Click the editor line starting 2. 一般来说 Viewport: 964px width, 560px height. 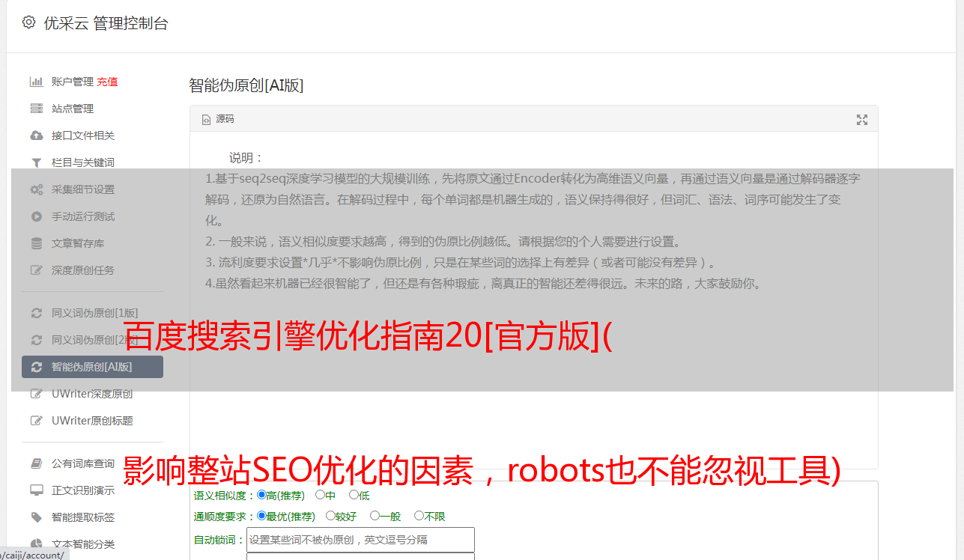[x=443, y=242]
